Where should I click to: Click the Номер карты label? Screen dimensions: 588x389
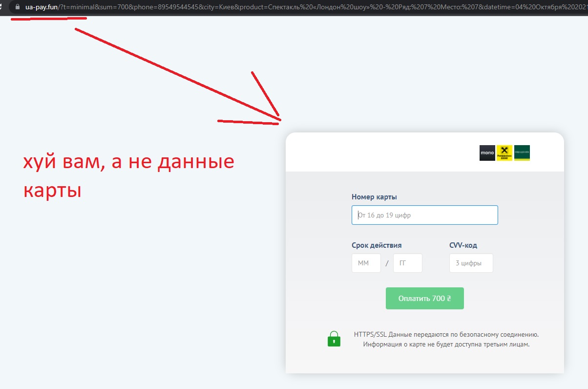point(374,197)
